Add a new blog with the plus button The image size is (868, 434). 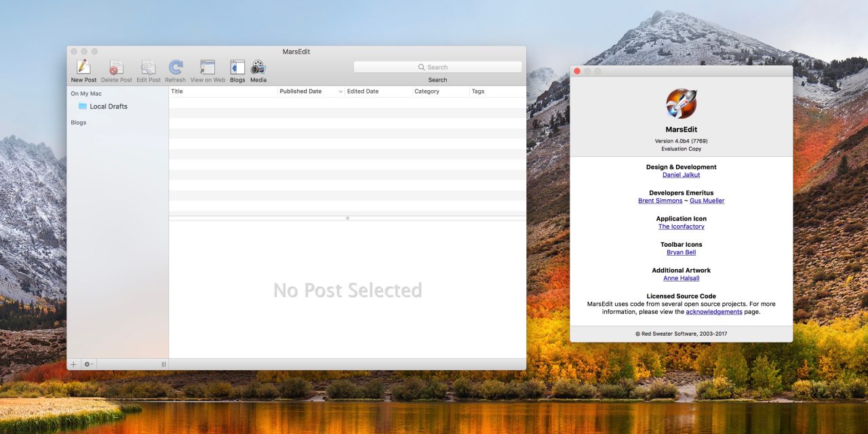[x=73, y=364]
